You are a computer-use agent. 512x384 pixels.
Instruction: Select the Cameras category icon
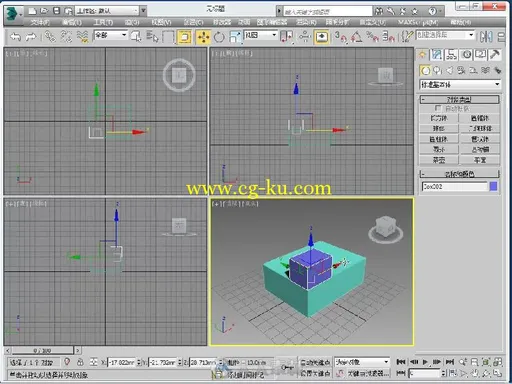coord(461,70)
